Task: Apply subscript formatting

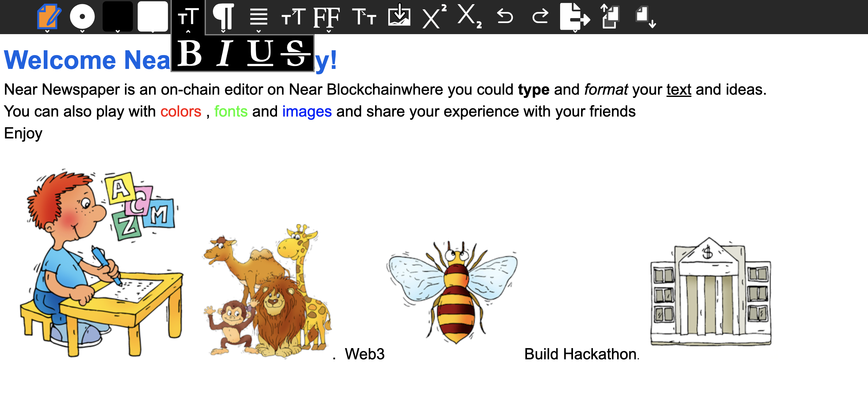Action: [x=469, y=16]
